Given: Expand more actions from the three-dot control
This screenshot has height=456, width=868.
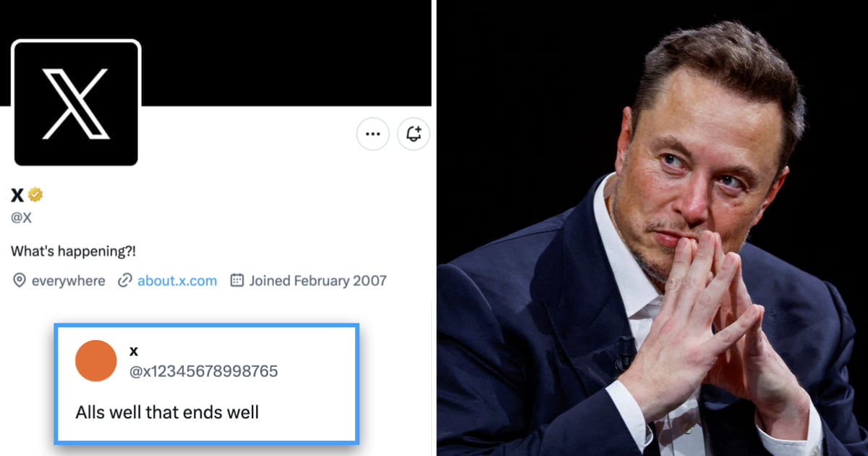Looking at the screenshot, I should point(373,134).
